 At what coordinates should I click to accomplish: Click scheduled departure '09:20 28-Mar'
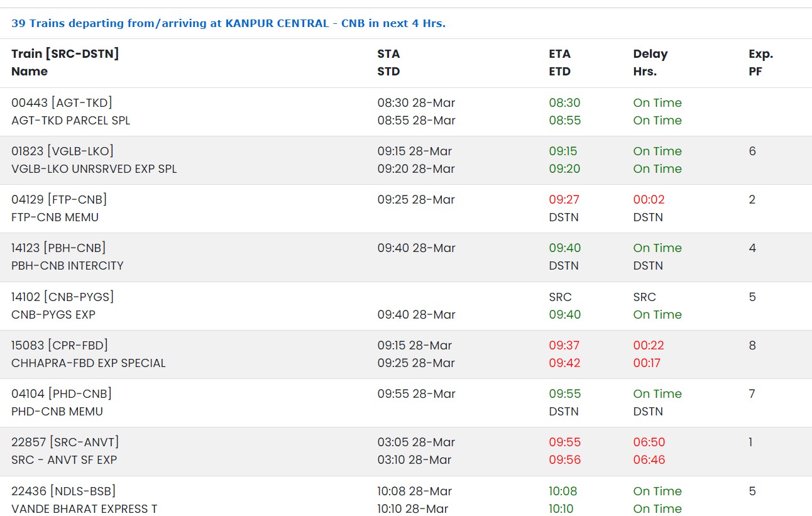[416, 169]
